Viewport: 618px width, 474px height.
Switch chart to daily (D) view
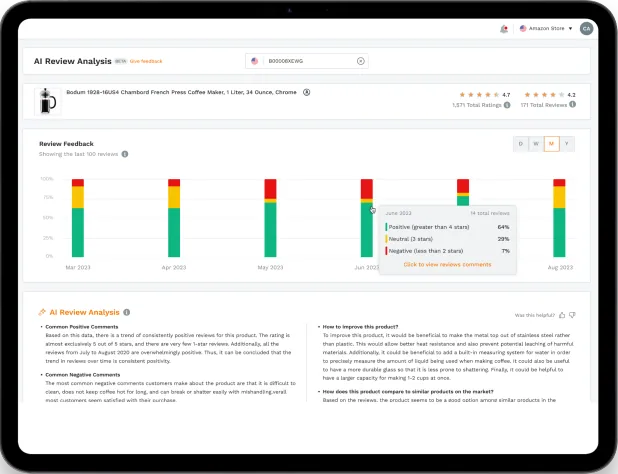pyautogui.click(x=520, y=144)
